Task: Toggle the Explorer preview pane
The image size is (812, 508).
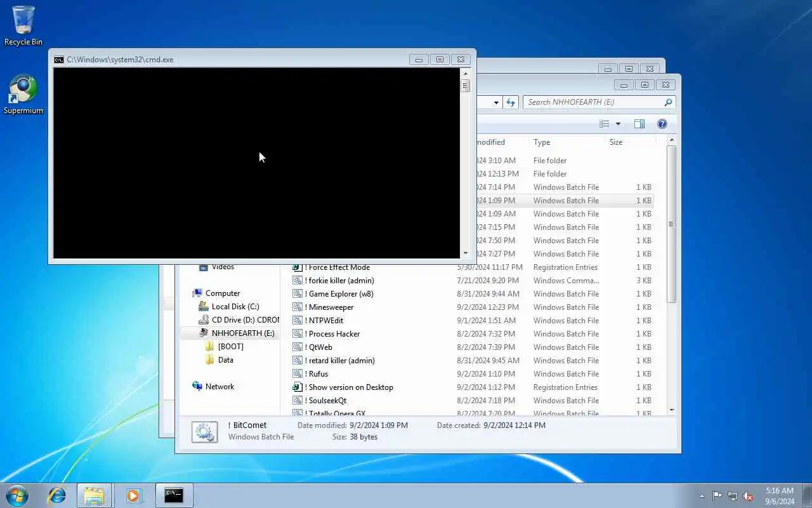Action: (639, 124)
